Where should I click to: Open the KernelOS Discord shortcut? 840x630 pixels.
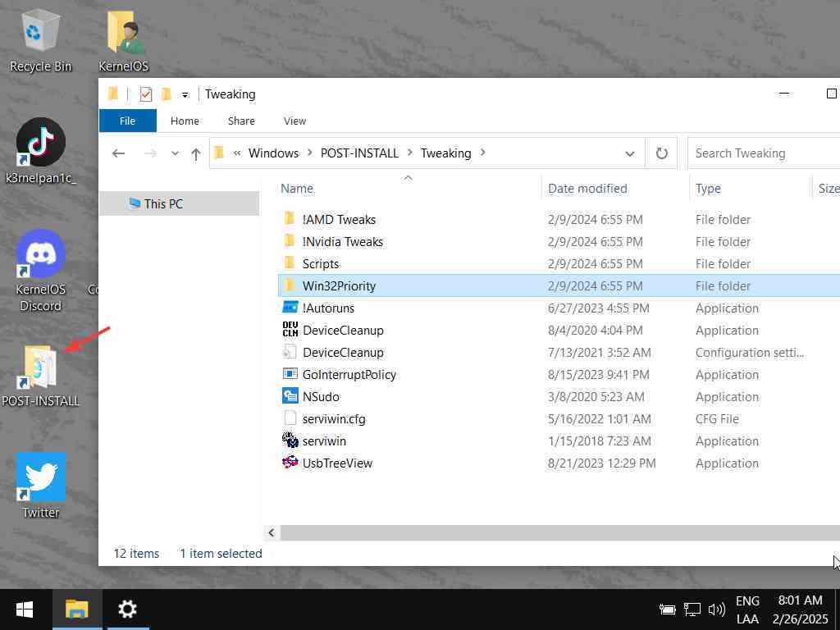point(41,271)
